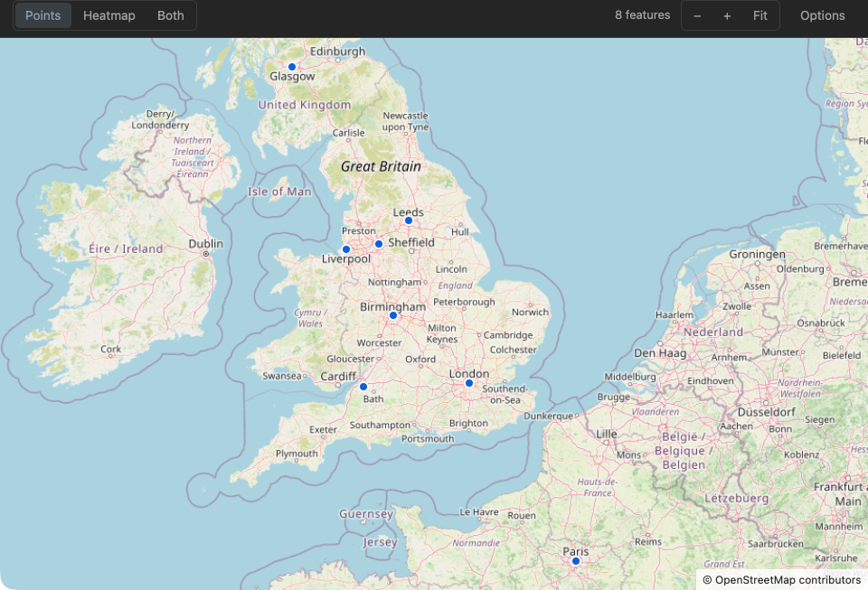Click the blue point at Glasgow

tap(292, 67)
